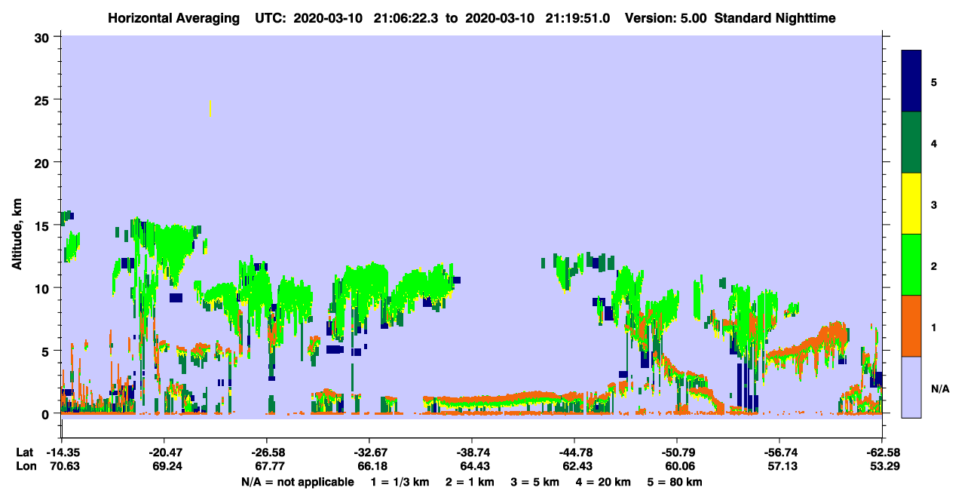Screen dimensions: 980x503
Task: Click latitude value -32.67
Action: pyautogui.click(x=369, y=452)
